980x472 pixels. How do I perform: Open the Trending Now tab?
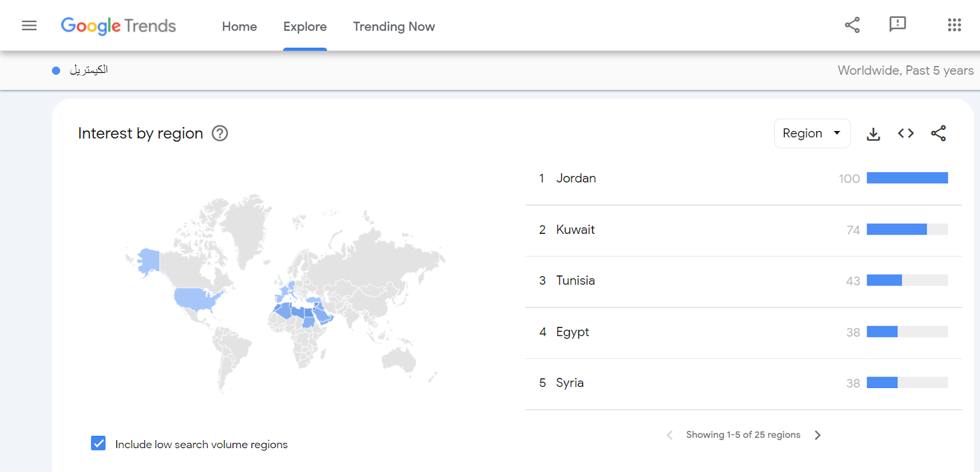pos(394,27)
